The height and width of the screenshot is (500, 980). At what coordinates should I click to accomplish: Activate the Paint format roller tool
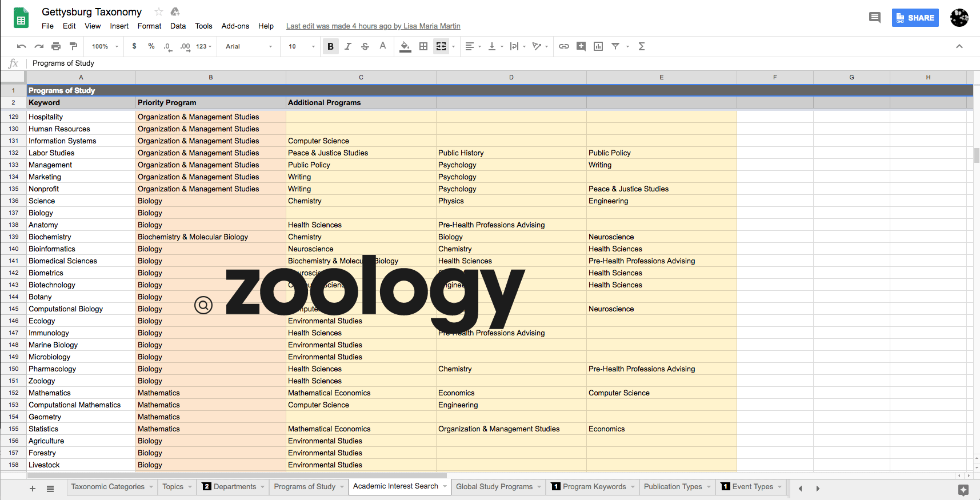coord(73,46)
